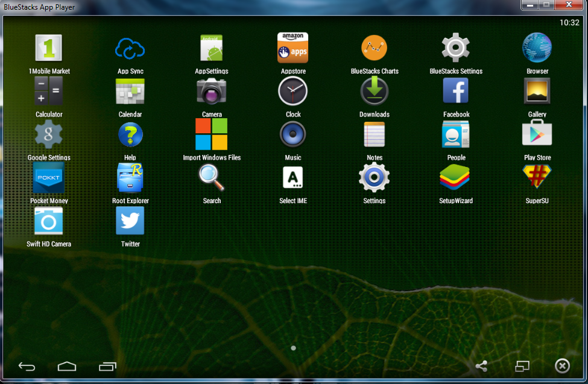This screenshot has height=384, width=588.
Task: Open the 1Mobile Market app
Action: coord(49,48)
